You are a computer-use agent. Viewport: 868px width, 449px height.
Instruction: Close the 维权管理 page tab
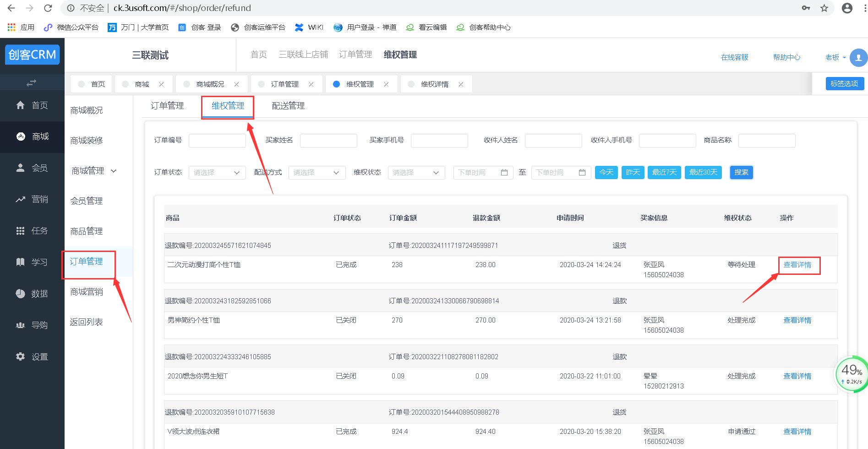(x=386, y=84)
